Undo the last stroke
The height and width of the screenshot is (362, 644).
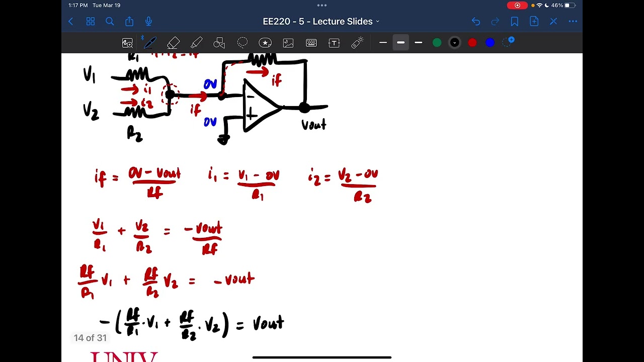point(475,21)
